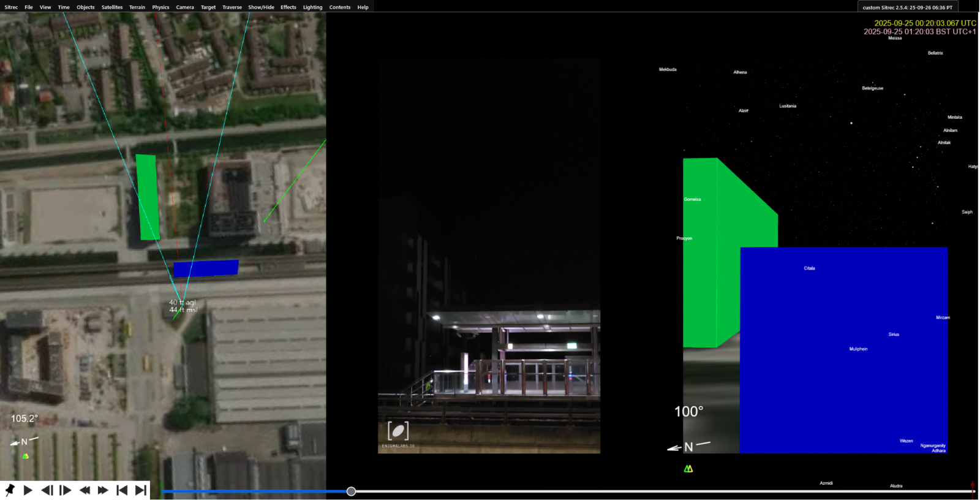Screen dimensions: 980x500
Task: Click the fast forward icon
Action: [103, 490]
